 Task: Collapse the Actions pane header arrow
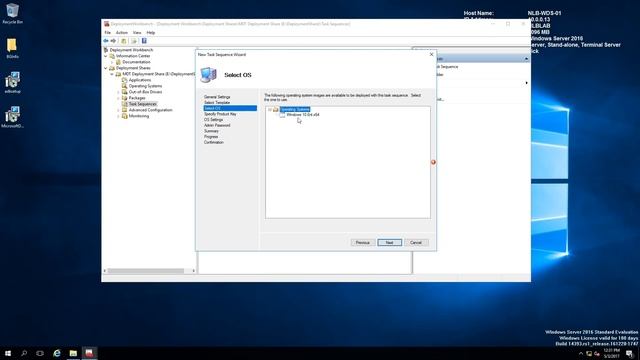click(526, 59)
